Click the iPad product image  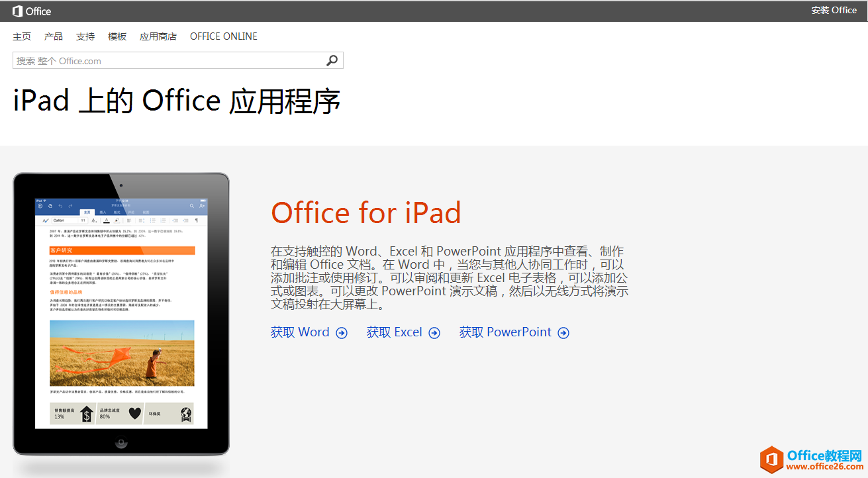pos(121,314)
